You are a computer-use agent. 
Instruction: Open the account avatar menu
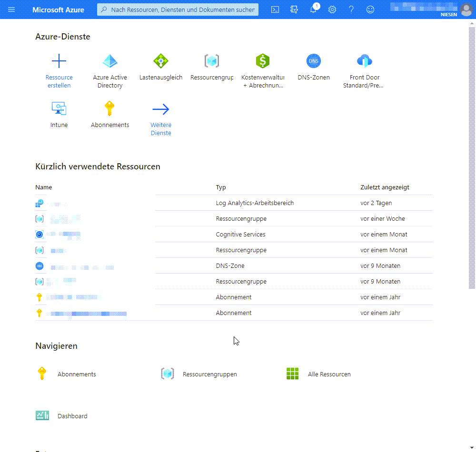466,10
